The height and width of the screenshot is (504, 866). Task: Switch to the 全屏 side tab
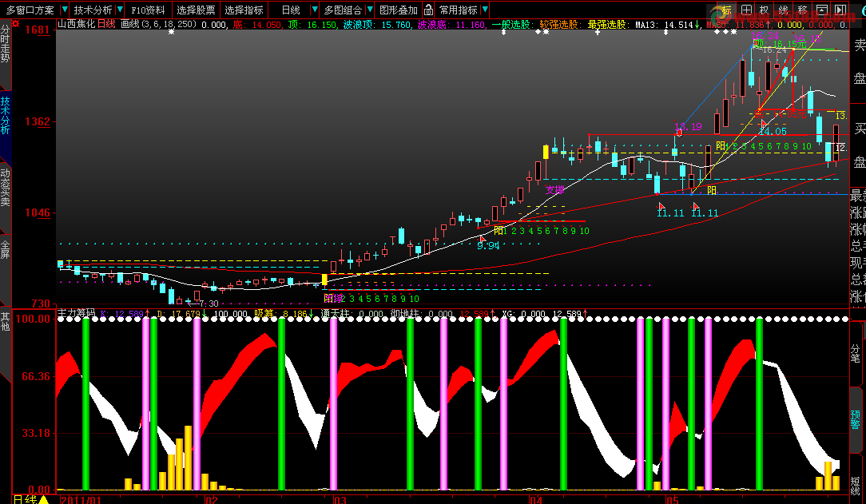[5, 249]
